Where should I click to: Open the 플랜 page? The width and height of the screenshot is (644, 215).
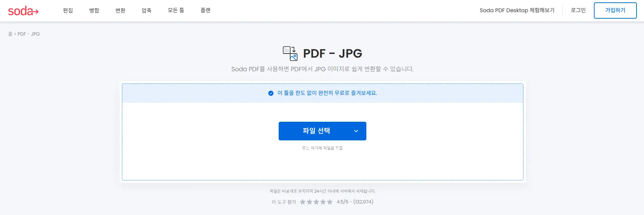[206, 11]
